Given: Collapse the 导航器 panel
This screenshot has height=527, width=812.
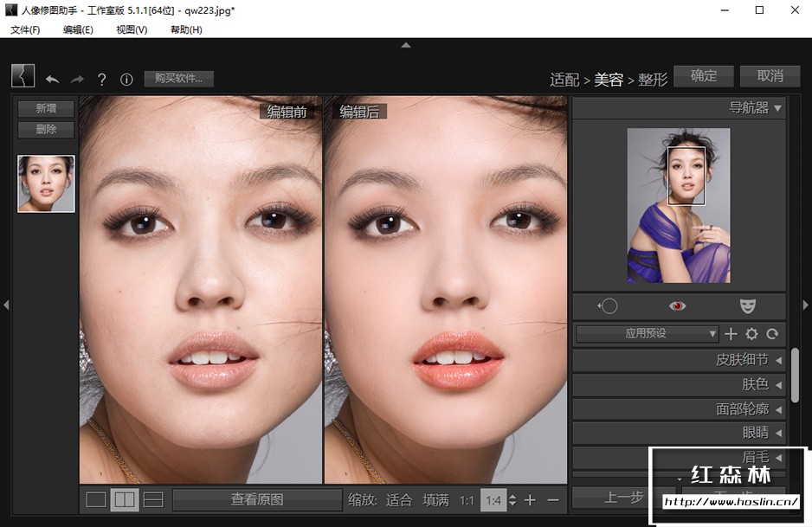Looking at the screenshot, I should pyautogui.click(x=778, y=108).
